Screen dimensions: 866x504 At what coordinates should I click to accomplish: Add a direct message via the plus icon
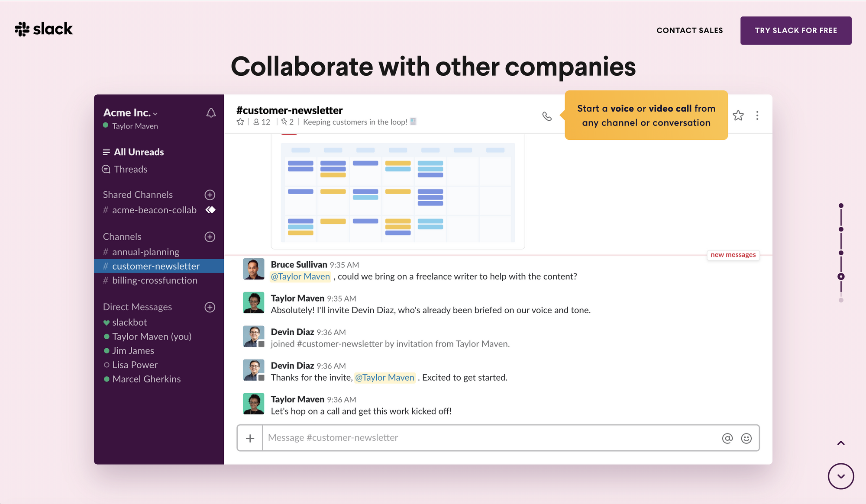coord(210,307)
